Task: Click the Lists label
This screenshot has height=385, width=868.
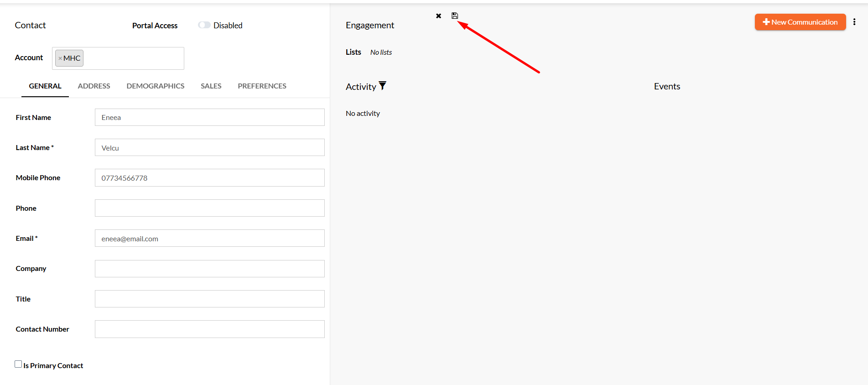Action: tap(353, 52)
